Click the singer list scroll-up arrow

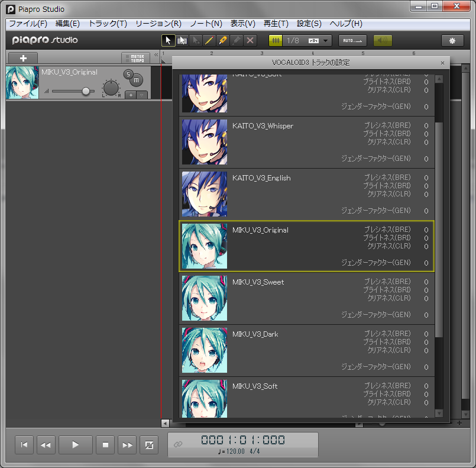(x=439, y=79)
